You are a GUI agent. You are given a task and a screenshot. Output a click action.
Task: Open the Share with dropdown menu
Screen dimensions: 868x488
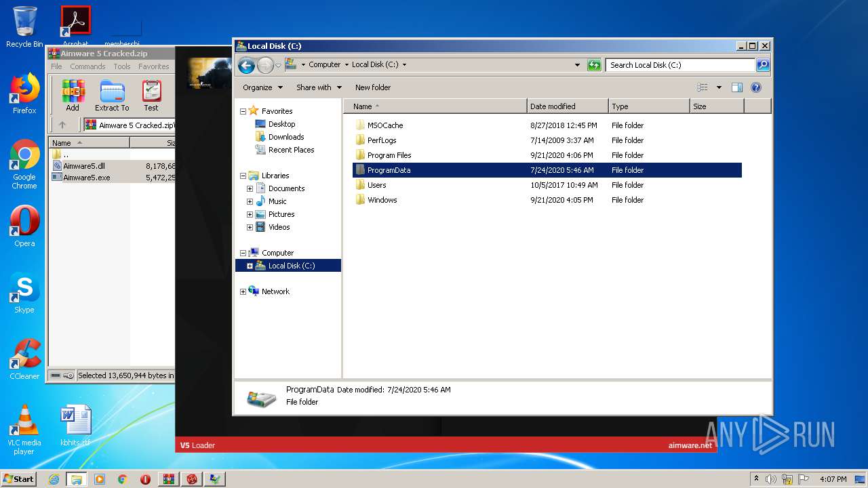point(318,87)
